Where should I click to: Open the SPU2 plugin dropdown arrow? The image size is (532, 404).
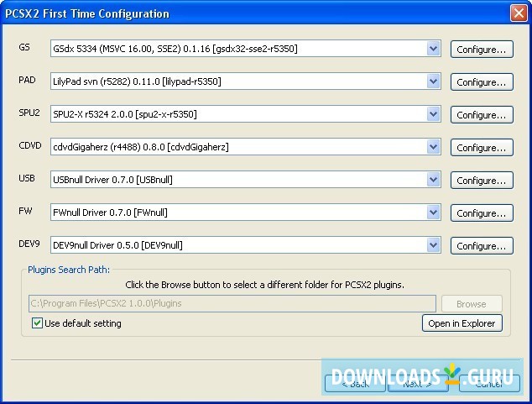coord(433,114)
